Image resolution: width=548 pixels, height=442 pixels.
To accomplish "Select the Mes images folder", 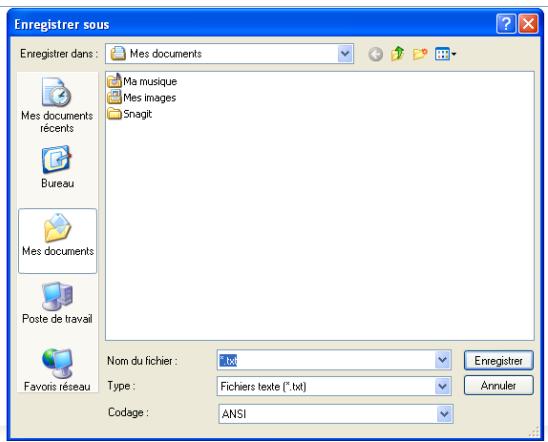I will point(142,97).
